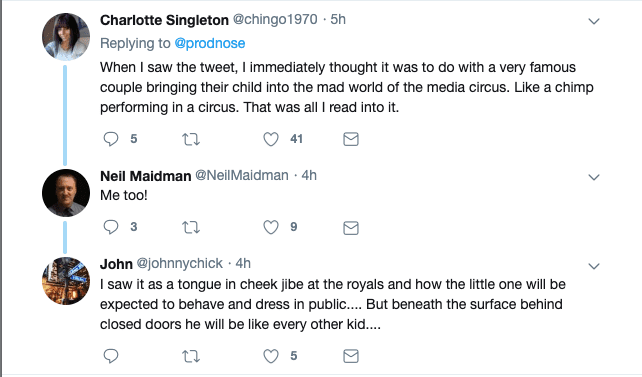Reply to John's tweet about the royals

(111, 356)
